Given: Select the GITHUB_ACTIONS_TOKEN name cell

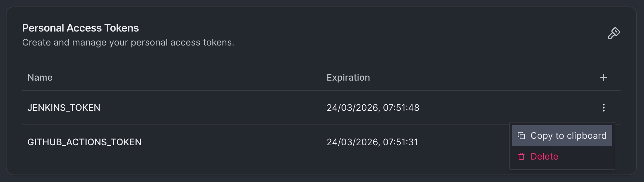Looking at the screenshot, I should (x=84, y=142).
